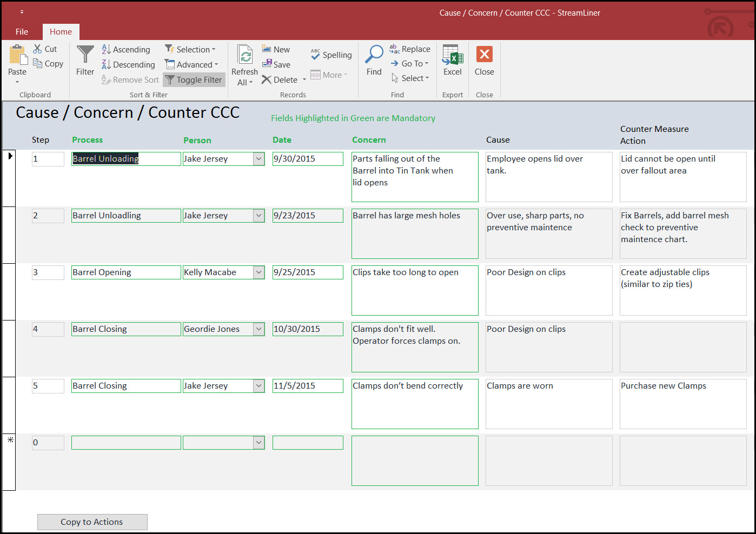Click Go To in the Find group

tap(410, 63)
